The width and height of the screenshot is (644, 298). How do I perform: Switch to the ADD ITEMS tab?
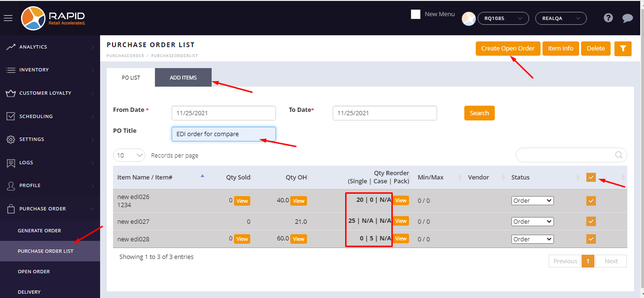click(x=183, y=78)
